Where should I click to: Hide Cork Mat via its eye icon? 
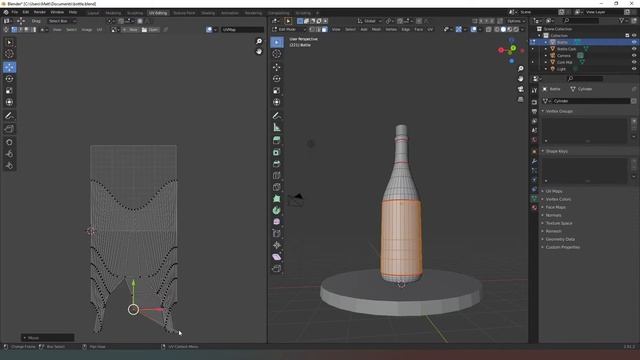634,62
